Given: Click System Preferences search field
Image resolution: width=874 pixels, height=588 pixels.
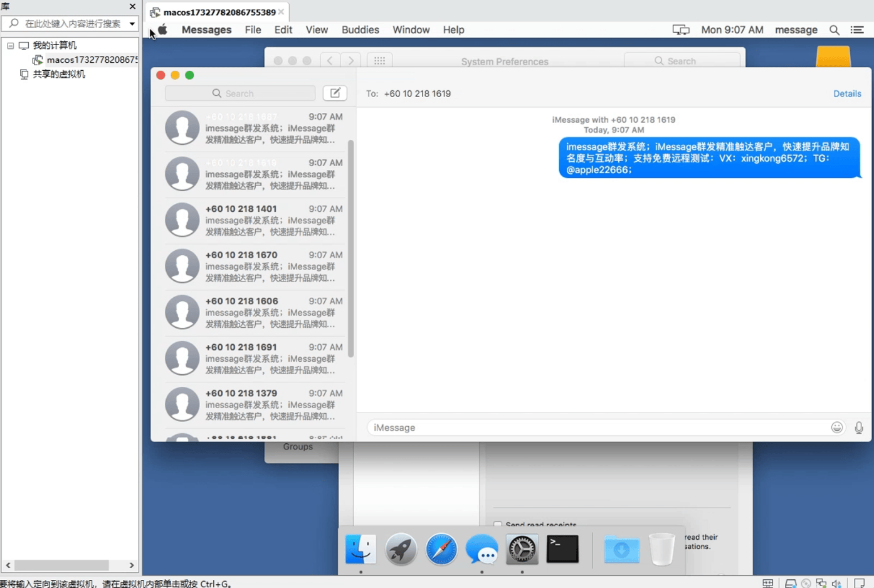Looking at the screenshot, I should [682, 61].
